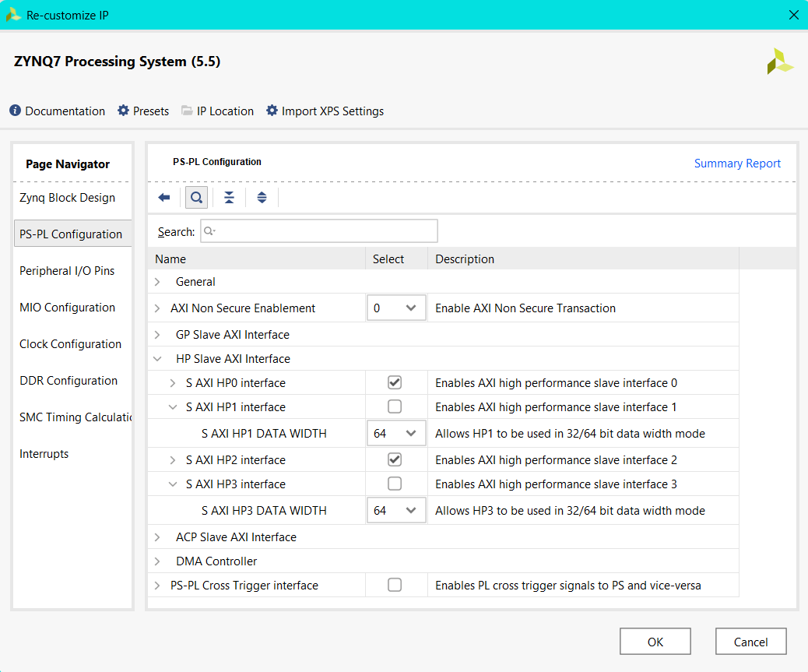The image size is (808, 672).
Task: Switch to the Clock Configuration page
Action: tap(71, 343)
